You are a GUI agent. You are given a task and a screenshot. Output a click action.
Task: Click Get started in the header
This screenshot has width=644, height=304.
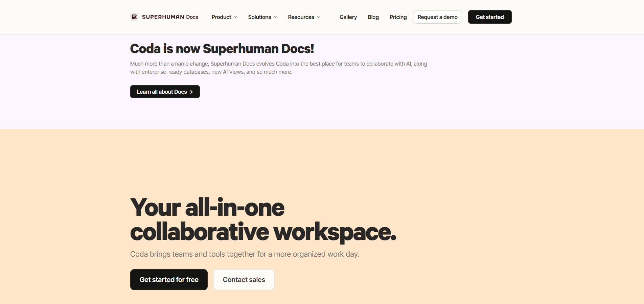[x=490, y=17]
